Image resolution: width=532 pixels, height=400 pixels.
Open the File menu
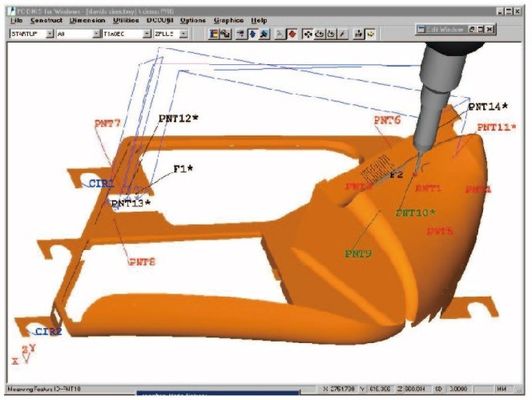[16, 21]
